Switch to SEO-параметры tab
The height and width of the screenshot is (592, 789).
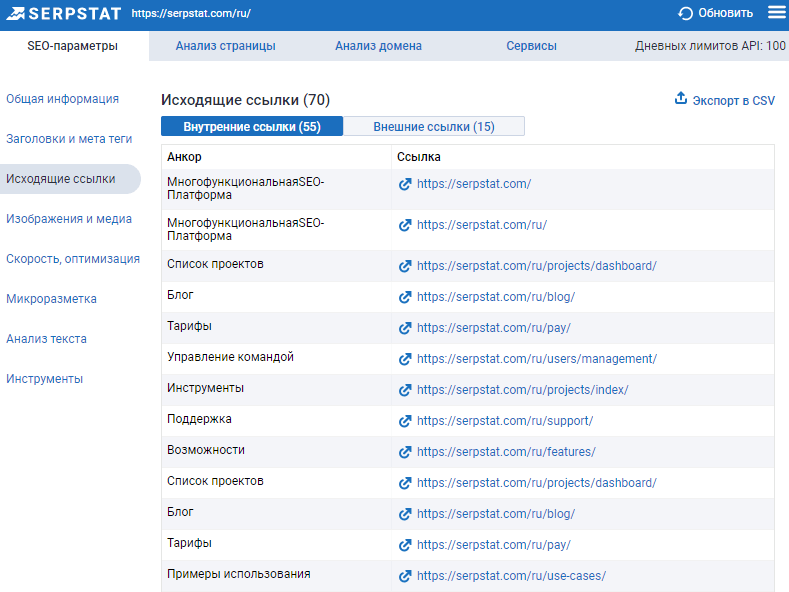[72, 46]
